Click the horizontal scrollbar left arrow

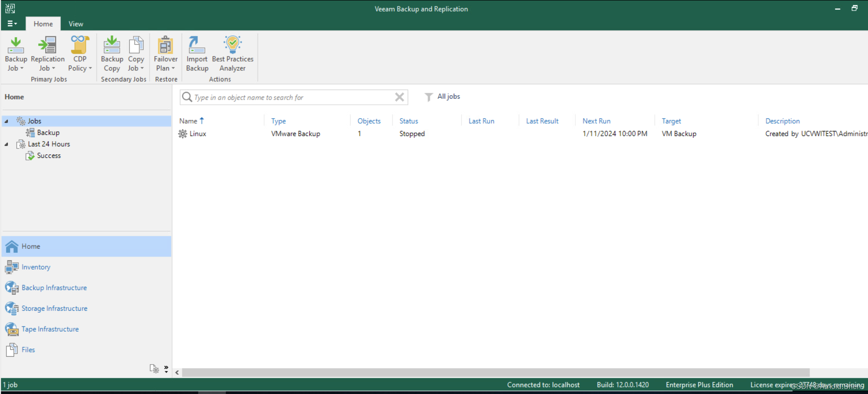coord(177,372)
